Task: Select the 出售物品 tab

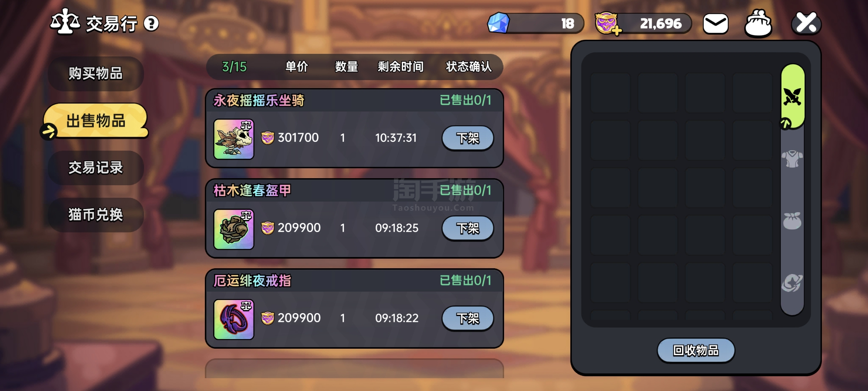Action: (x=96, y=121)
